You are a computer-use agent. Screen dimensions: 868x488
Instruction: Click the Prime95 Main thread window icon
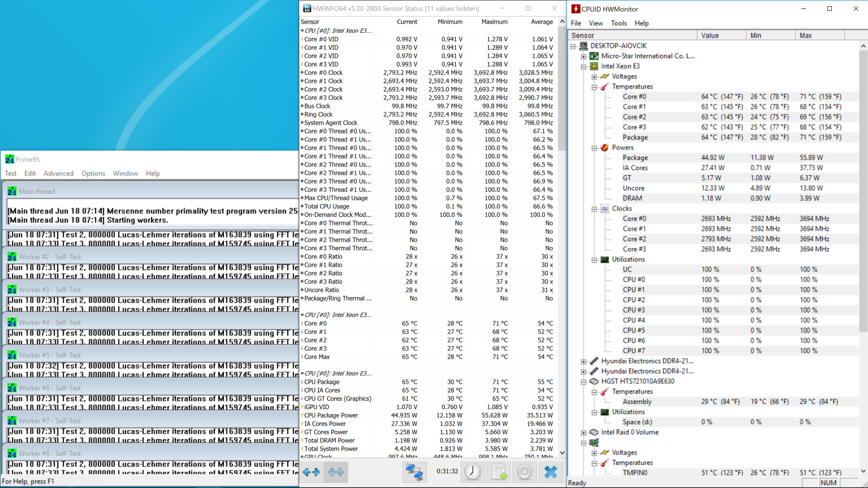coord(12,192)
